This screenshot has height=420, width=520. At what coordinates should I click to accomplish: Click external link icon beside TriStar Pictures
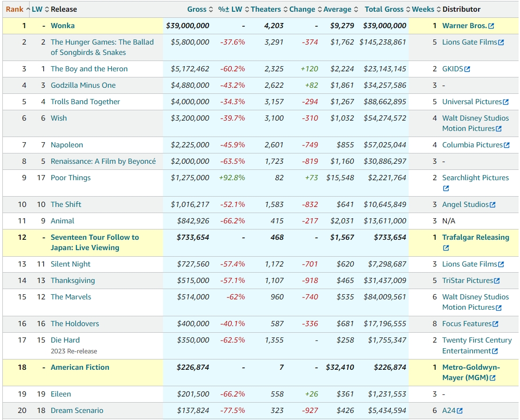tap(497, 281)
